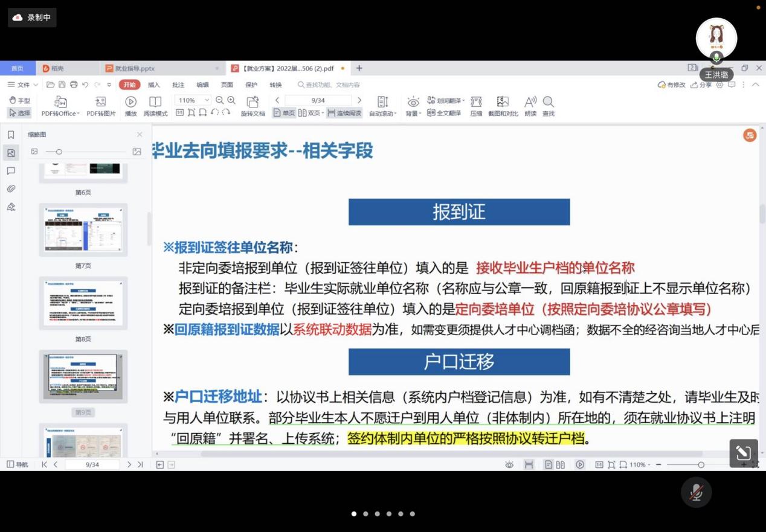This screenshot has width=766, height=532.
Task: Undo the last action
Action: [85, 85]
